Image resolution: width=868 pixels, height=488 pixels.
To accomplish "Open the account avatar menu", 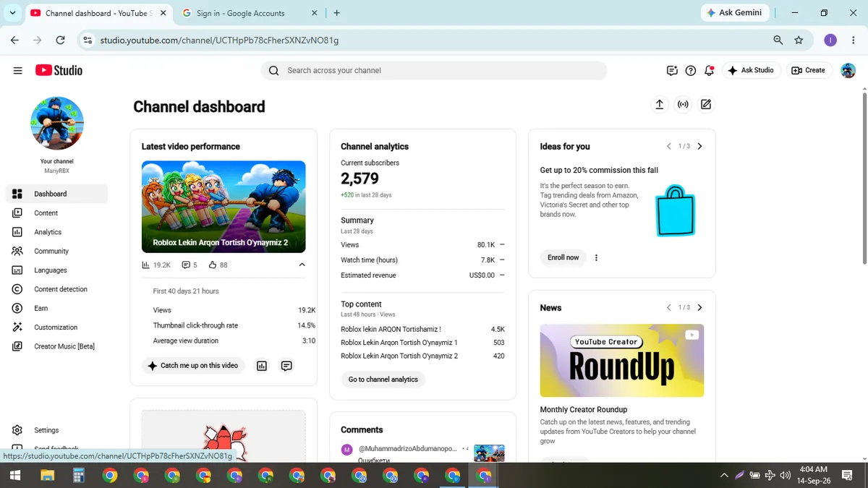I will tap(848, 70).
